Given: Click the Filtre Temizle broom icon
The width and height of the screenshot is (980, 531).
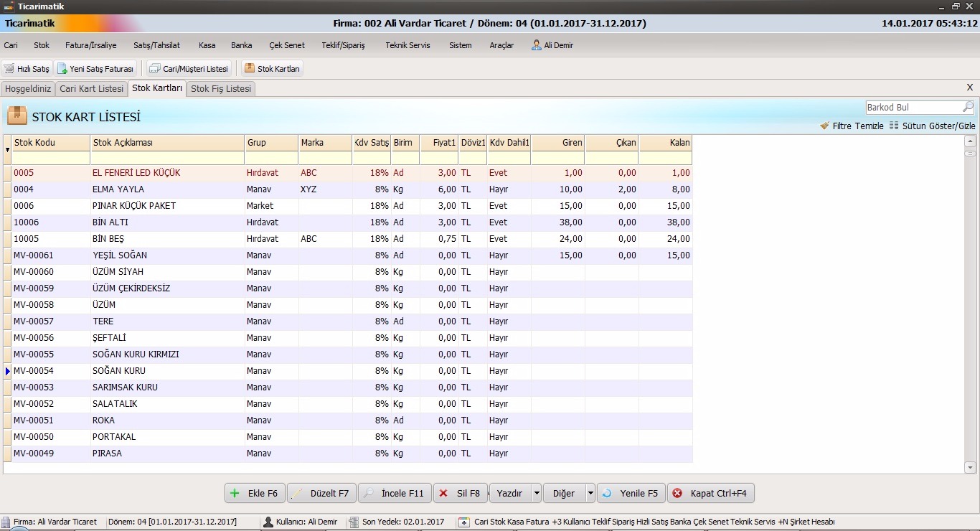Looking at the screenshot, I should tap(824, 126).
